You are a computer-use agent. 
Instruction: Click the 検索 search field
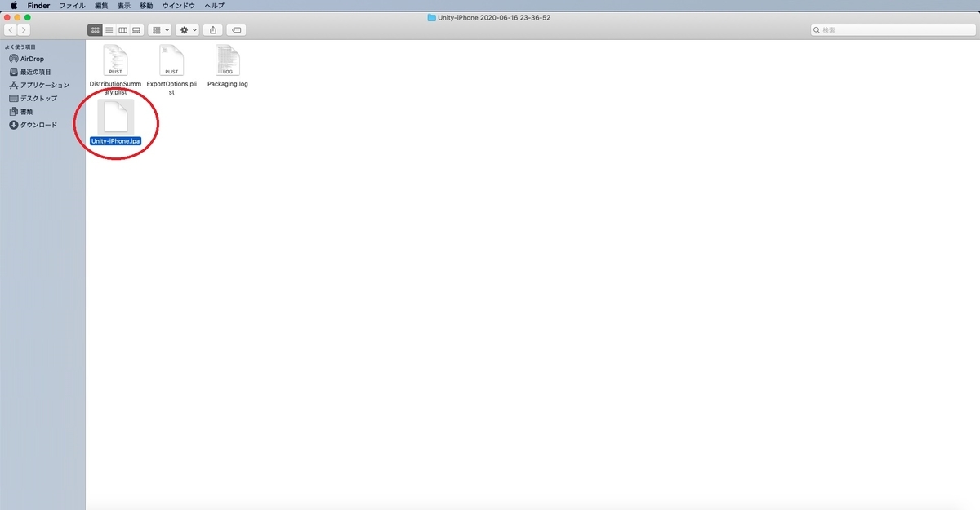(893, 30)
